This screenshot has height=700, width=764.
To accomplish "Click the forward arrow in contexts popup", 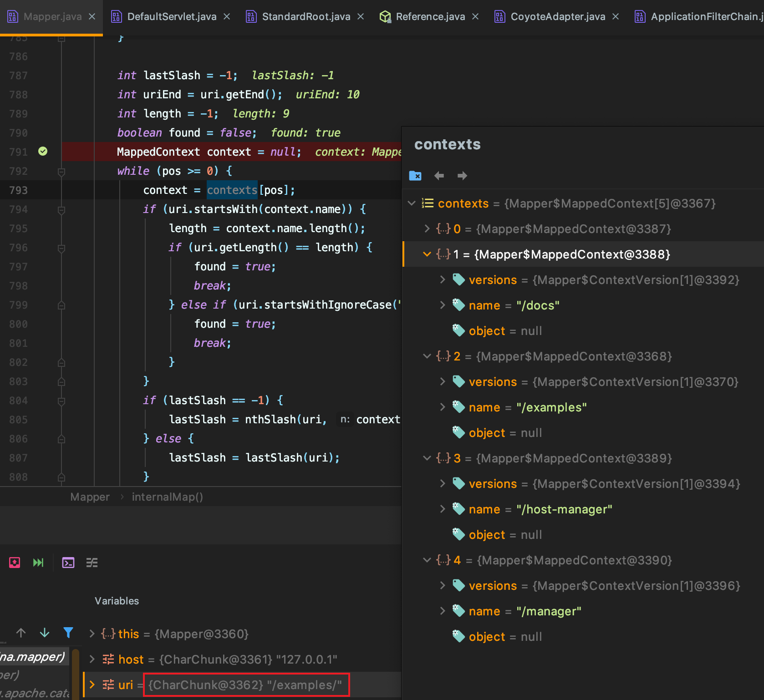I will coord(462,176).
